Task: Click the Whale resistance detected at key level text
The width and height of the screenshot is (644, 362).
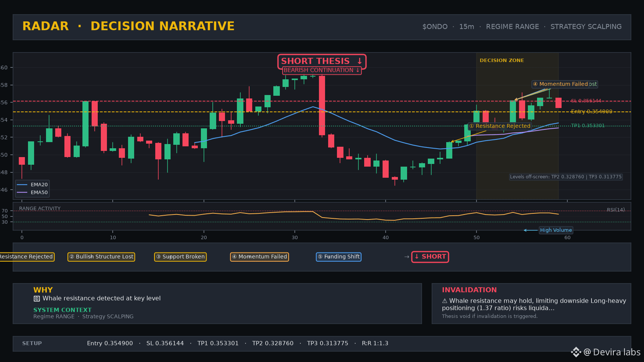Action: [102, 298]
